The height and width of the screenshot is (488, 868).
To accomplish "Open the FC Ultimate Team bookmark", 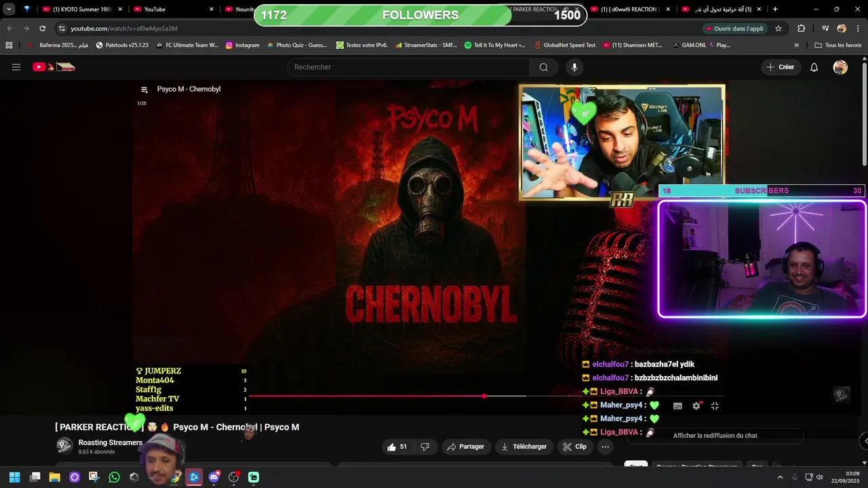I will point(187,45).
